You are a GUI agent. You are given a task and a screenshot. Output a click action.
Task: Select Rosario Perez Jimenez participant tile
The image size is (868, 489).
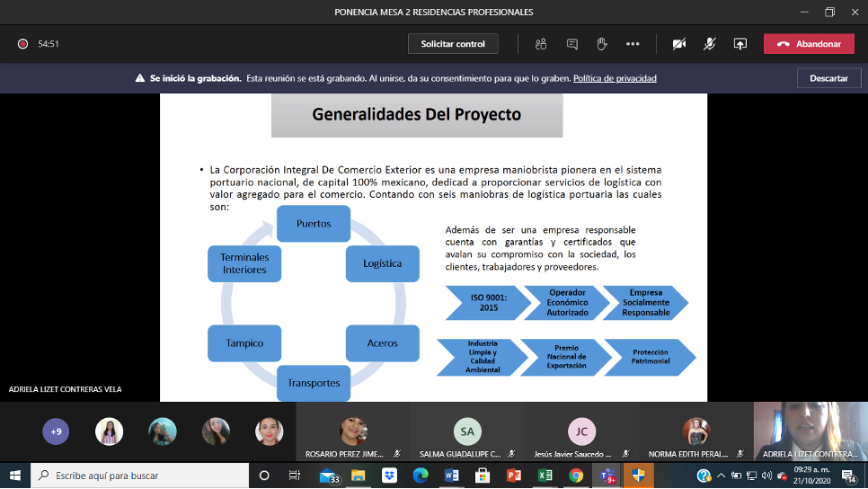[x=353, y=432]
